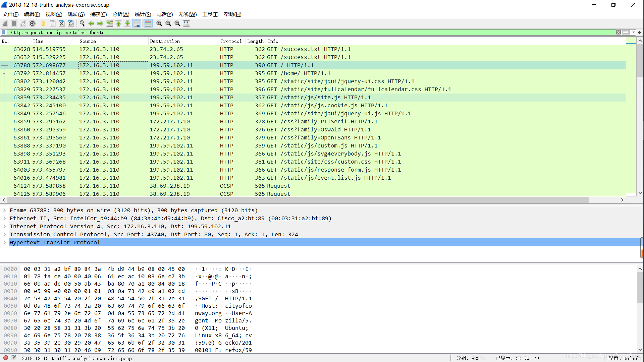Open the 跳转(G) menu
The width and height of the screenshot is (644, 362).
tap(76, 14)
